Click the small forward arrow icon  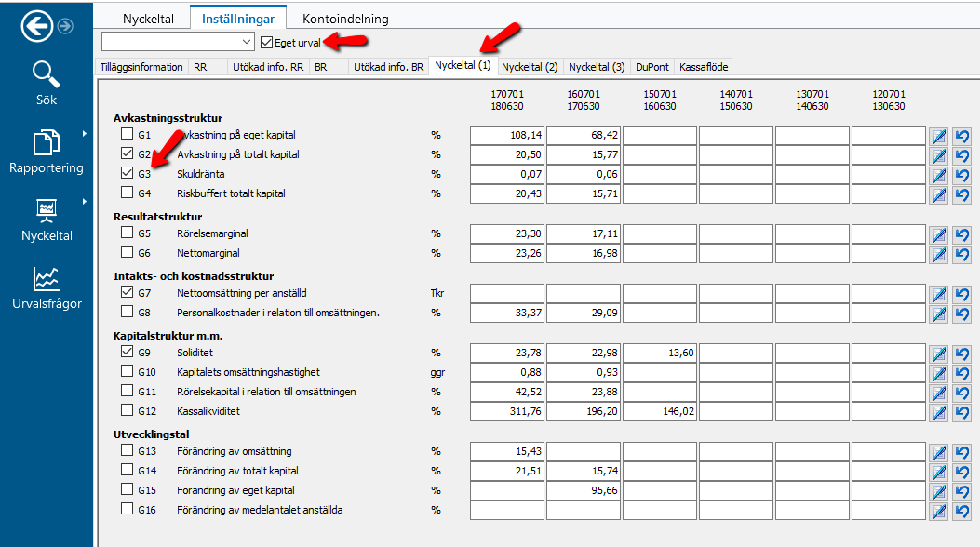coord(65,26)
